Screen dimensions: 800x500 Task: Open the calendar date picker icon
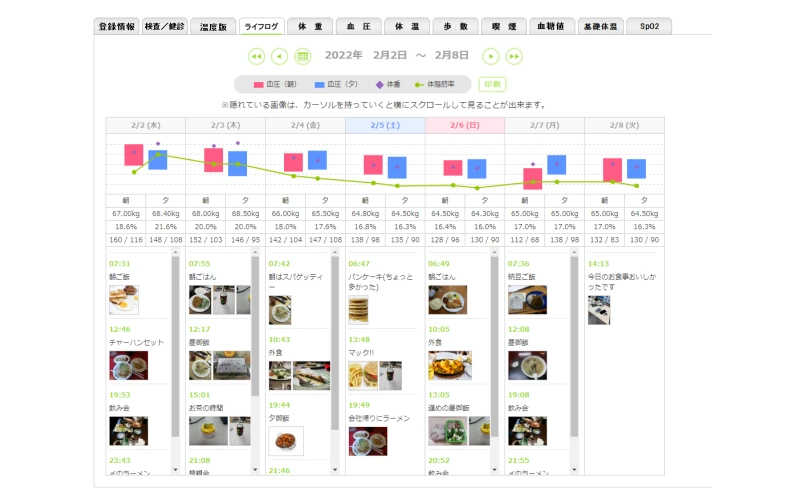pos(303,57)
